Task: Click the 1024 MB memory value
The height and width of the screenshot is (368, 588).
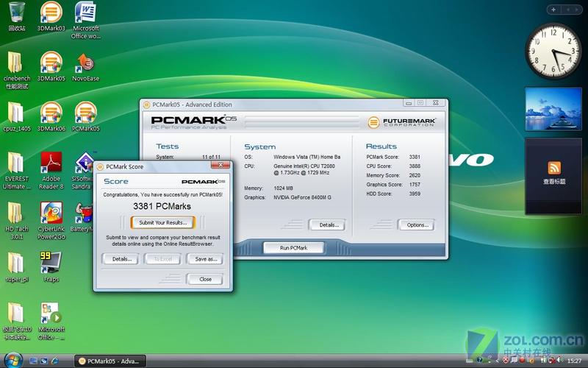Action: 283,188
